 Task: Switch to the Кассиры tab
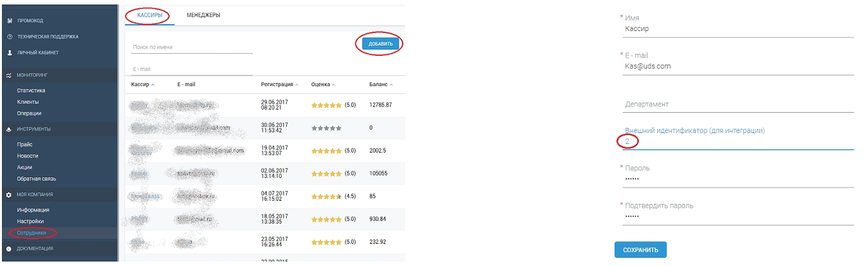pyautogui.click(x=146, y=15)
